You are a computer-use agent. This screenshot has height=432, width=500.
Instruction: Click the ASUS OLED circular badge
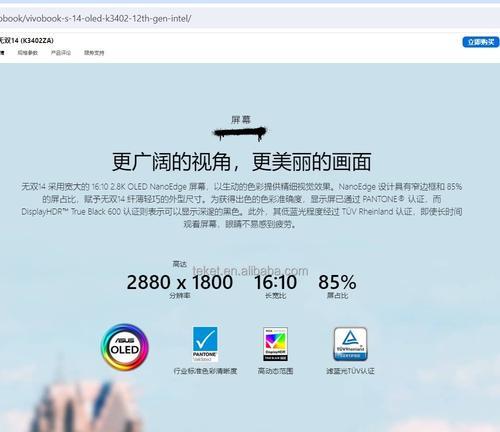(125, 347)
